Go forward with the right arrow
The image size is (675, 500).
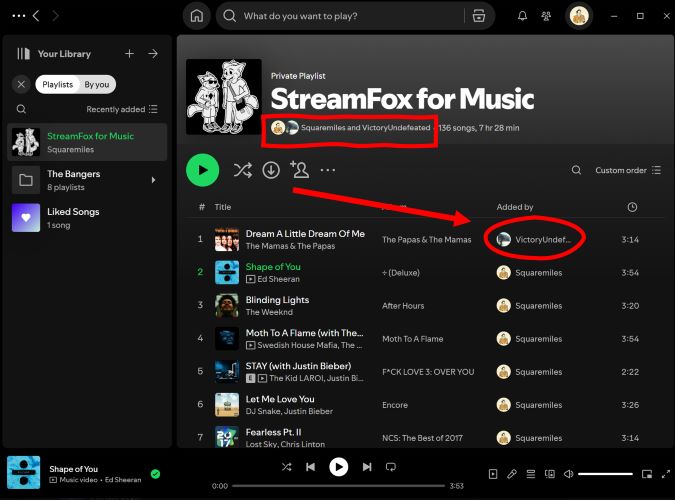coord(55,16)
